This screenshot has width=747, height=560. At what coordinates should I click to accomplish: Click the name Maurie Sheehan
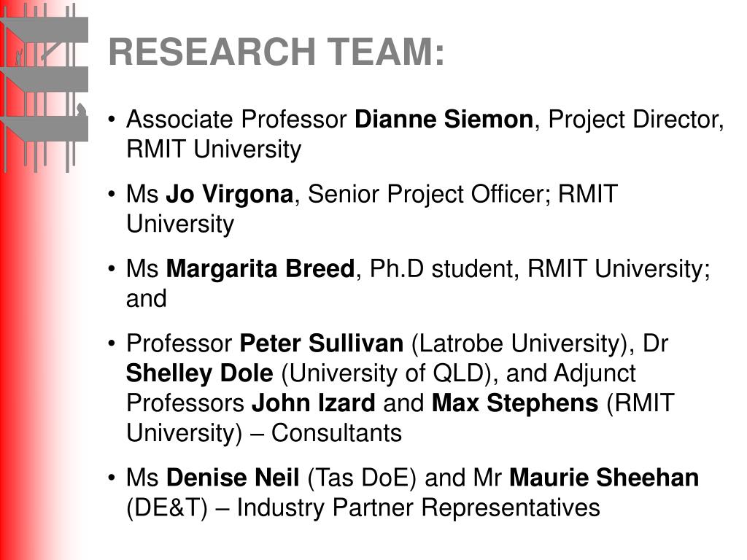[x=604, y=478]
